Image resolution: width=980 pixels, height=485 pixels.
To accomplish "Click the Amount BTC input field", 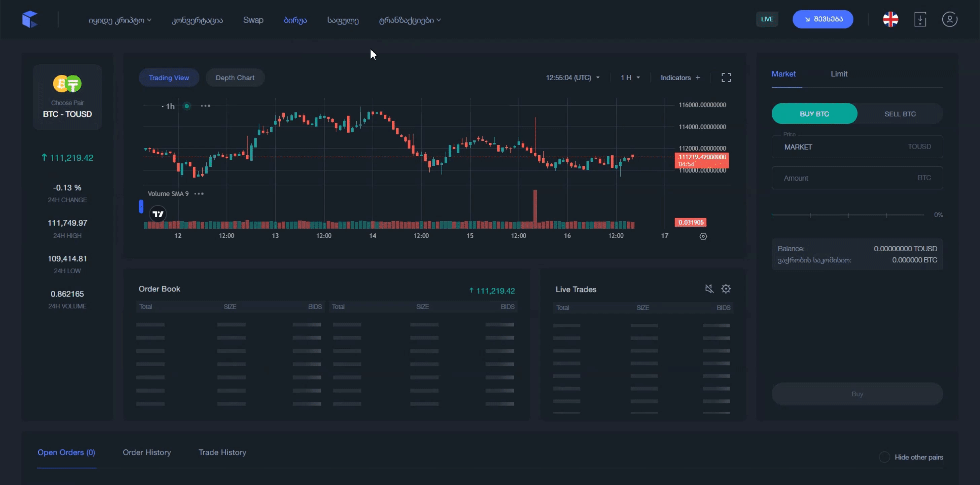I will 848,178.
